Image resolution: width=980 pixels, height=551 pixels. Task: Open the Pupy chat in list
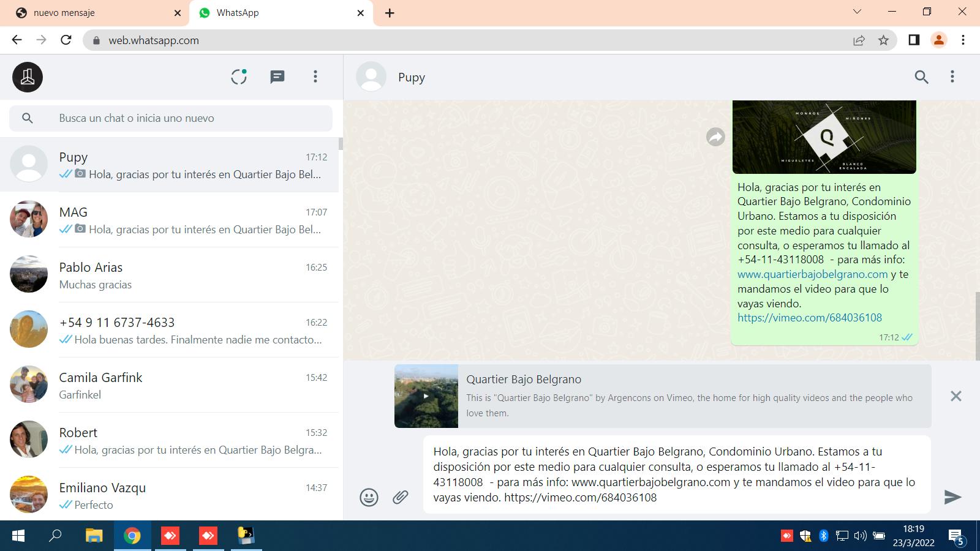point(169,165)
